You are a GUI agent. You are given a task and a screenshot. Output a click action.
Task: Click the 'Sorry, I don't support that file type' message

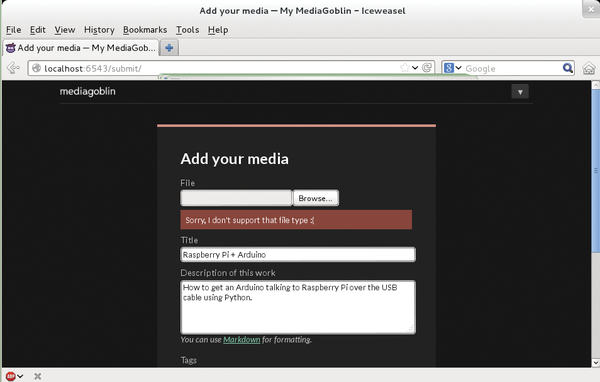click(296, 220)
